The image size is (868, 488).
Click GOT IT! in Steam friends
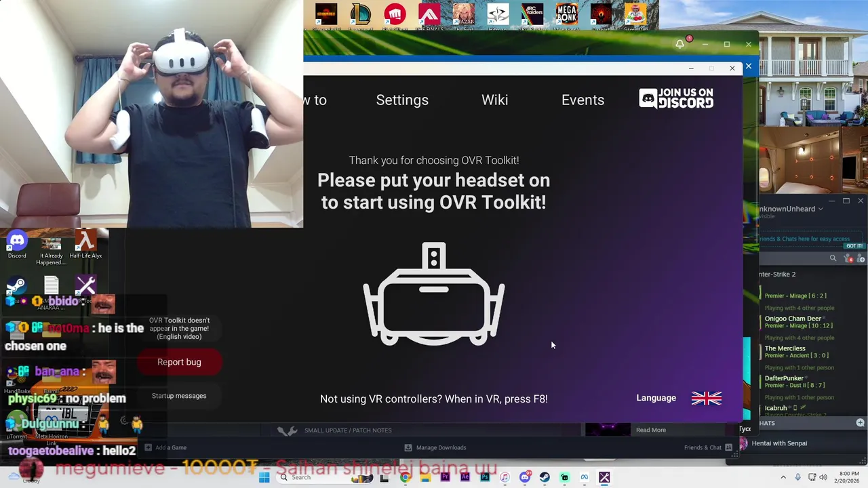click(854, 246)
